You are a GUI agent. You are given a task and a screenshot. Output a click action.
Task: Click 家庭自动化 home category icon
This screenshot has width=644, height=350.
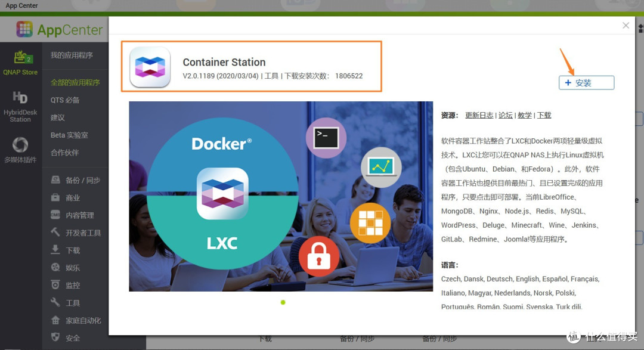tap(55, 320)
